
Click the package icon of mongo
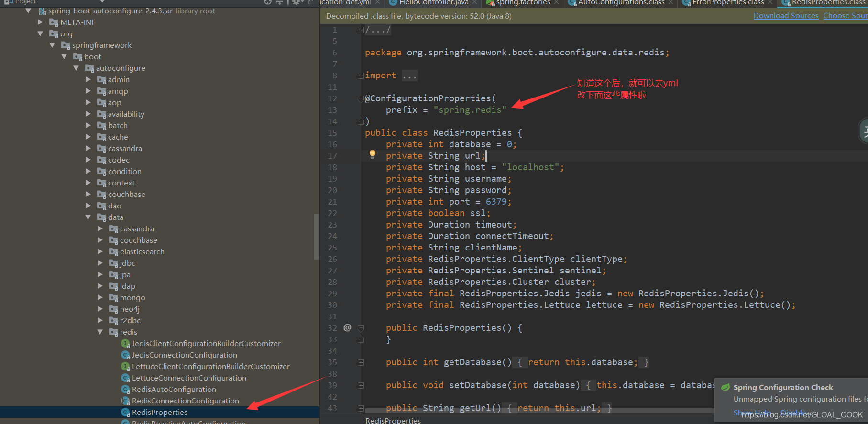(114, 297)
